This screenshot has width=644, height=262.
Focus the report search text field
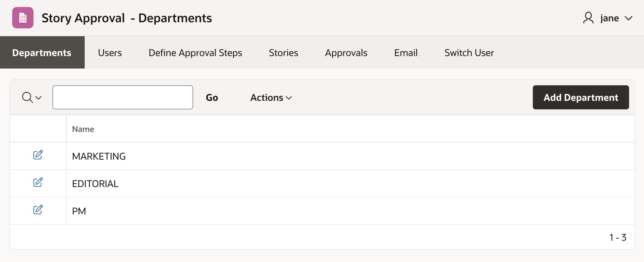click(x=122, y=97)
